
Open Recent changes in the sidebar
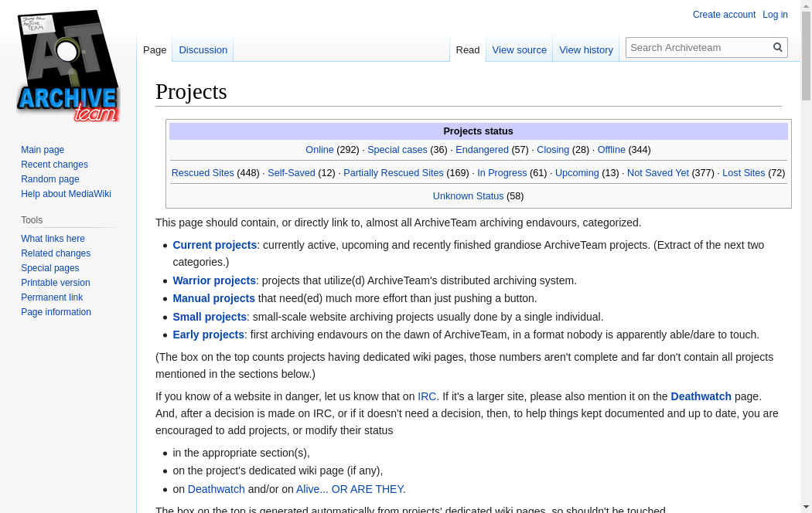(x=54, y=165)
